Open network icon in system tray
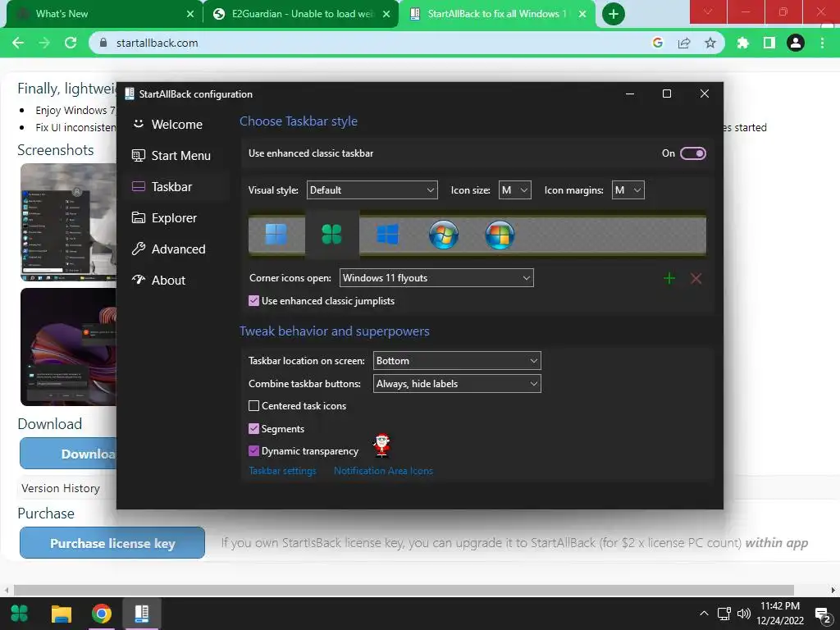840x630 pixels. point(724,614)
